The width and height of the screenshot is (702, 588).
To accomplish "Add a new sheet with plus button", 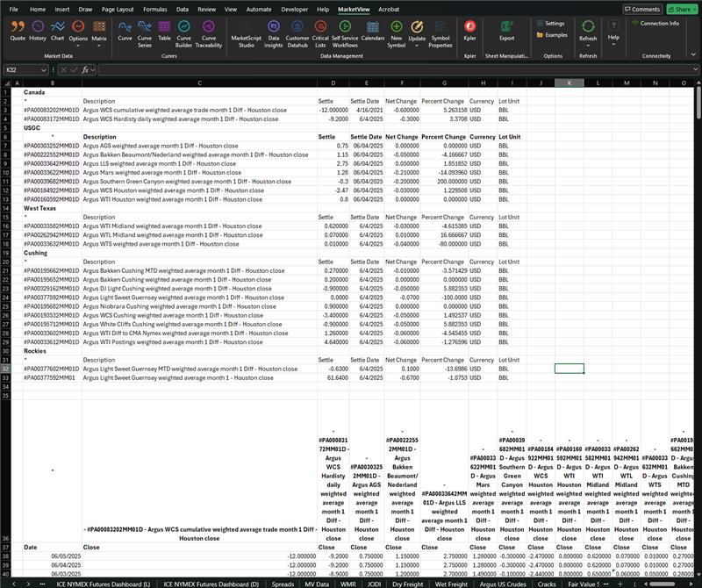I will (x=620, y=584).
